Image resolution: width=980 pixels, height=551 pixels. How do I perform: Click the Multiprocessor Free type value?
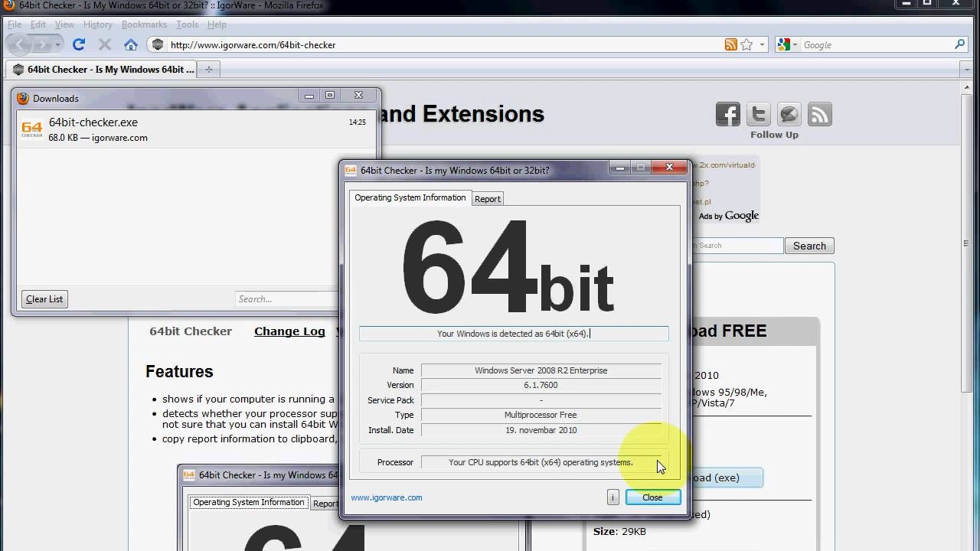click(541, 415)
